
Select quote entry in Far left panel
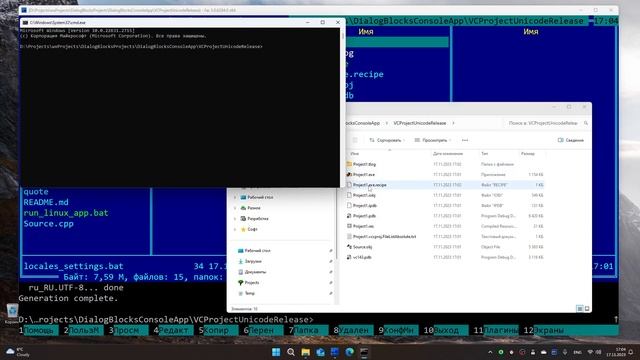[36, 192]
